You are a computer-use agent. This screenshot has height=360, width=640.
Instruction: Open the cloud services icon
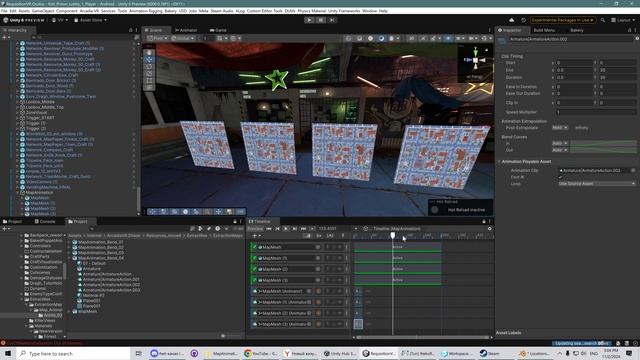coord(512,20)
